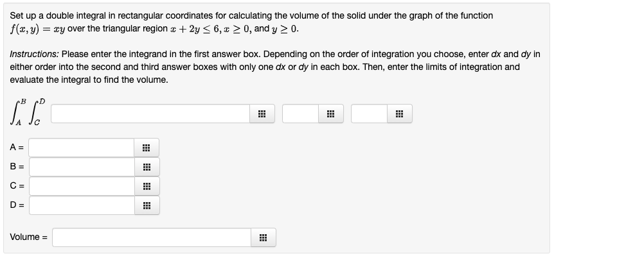Click the C = lower limit field
This screenshot has height=265, width=644.
(x=82, y=186)
